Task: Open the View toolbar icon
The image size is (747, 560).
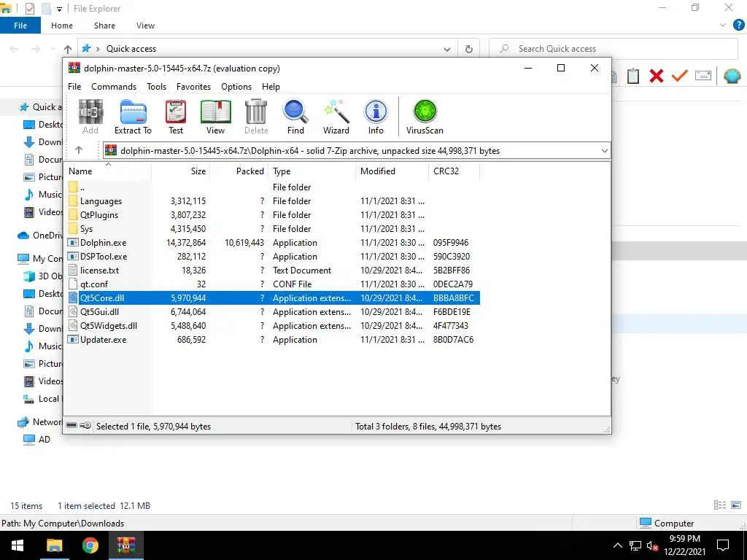Action: coord(215,117)
